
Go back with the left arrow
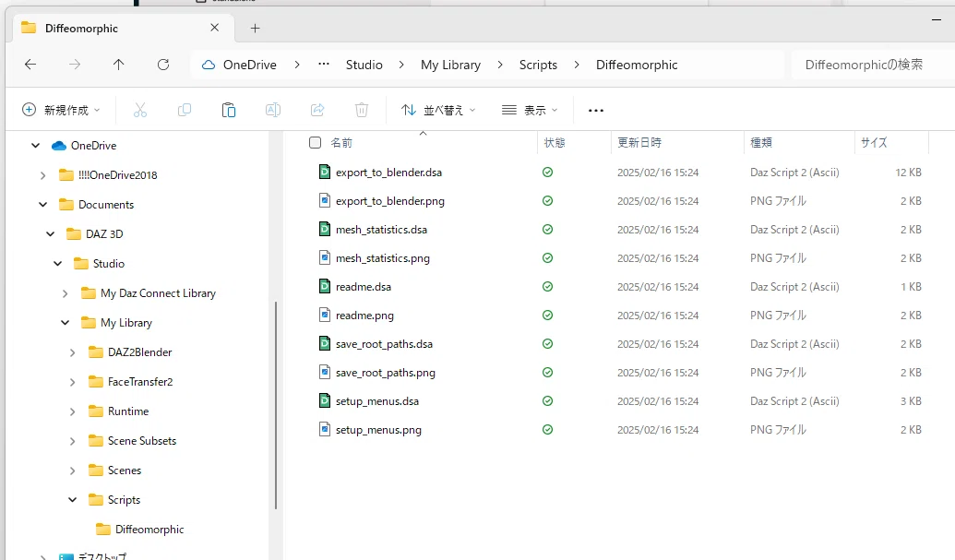pos(30,65)
